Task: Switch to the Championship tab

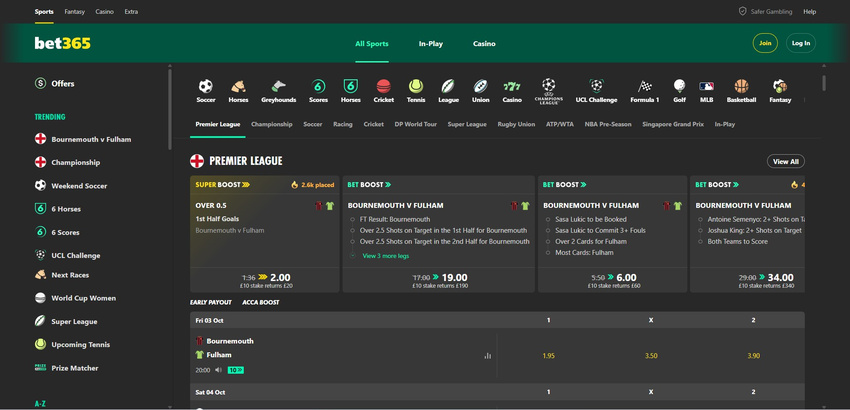Action: coord(272,124)
